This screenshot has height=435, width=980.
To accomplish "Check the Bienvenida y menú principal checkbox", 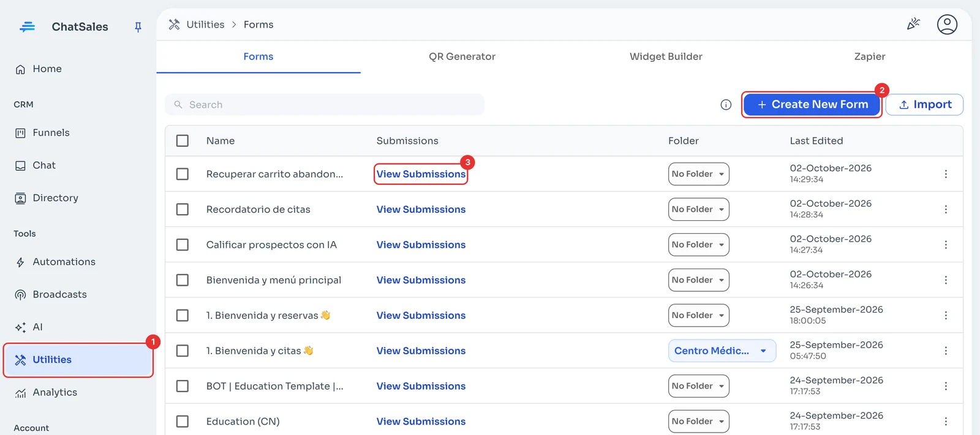I will [x=183, y=280].
